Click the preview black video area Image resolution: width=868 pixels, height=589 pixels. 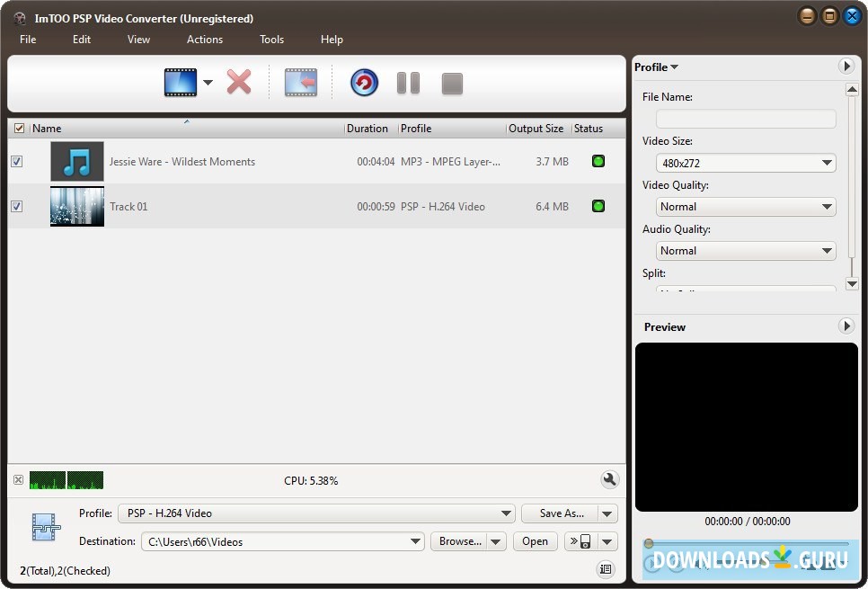point(746,426)
